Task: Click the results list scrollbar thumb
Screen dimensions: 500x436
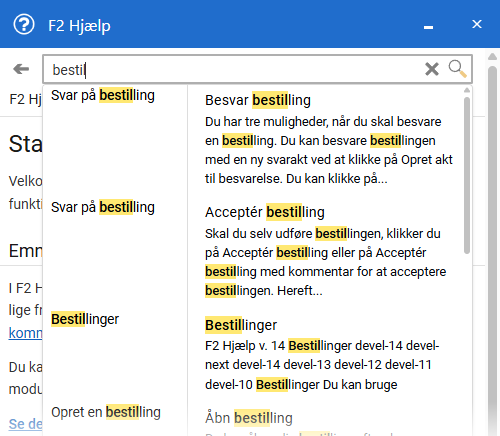Action: [467, 175]
